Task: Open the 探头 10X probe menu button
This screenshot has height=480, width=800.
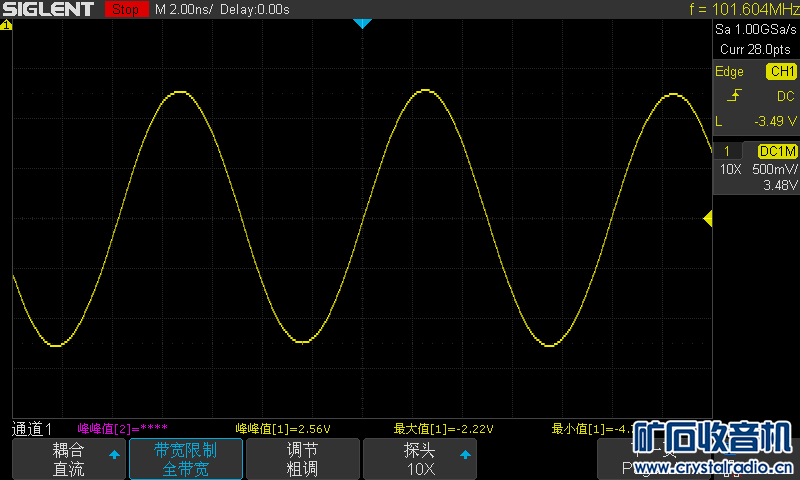Action: click(420, 459)
